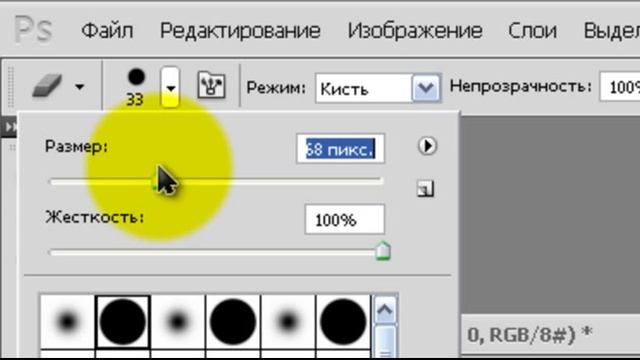Create new preset from this brush icon

[x=425, y=189]
